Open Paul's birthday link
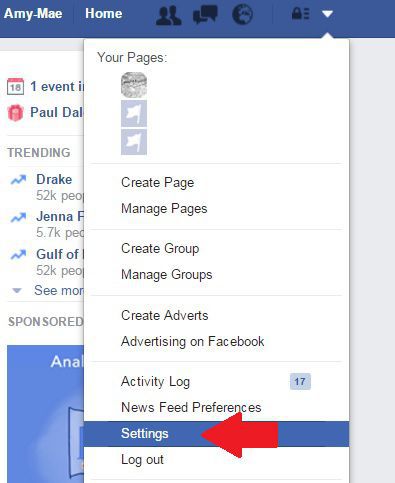 57,112
